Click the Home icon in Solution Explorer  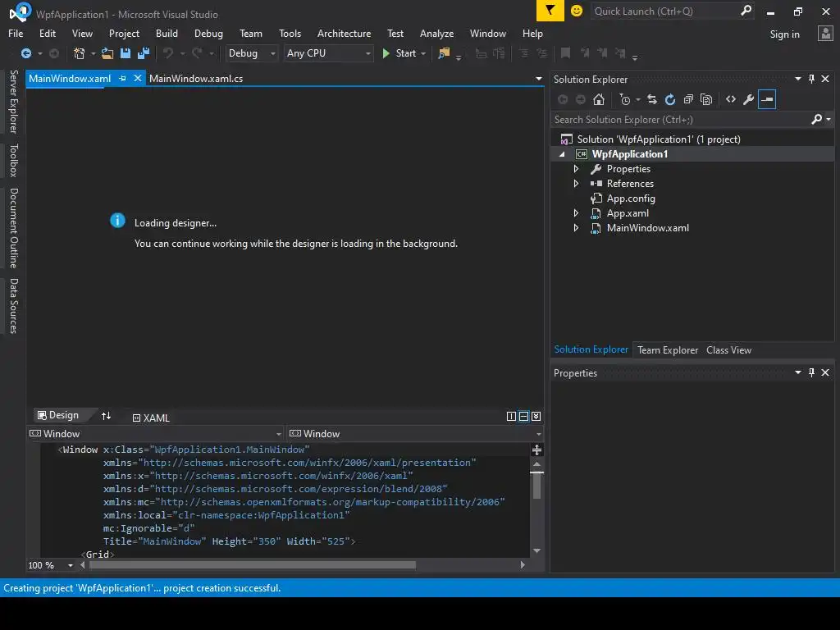[x=599, y=99]
